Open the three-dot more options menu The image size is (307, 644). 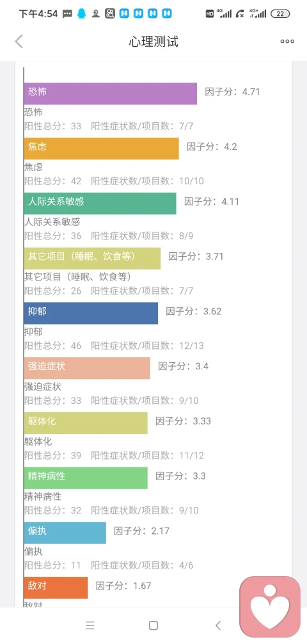pos(287,42)
